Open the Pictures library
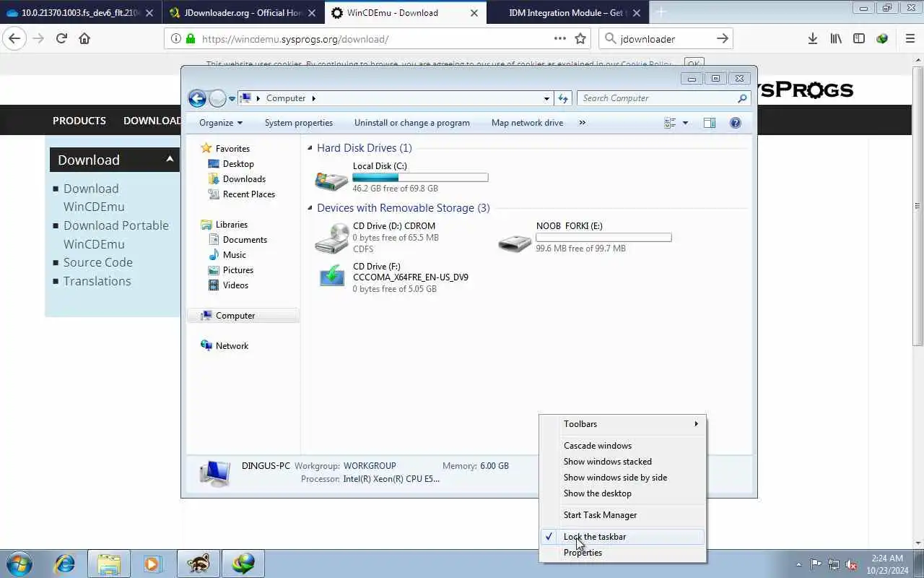Image resolution: width=924 pixels, height=578 pixels. point(237,270)
